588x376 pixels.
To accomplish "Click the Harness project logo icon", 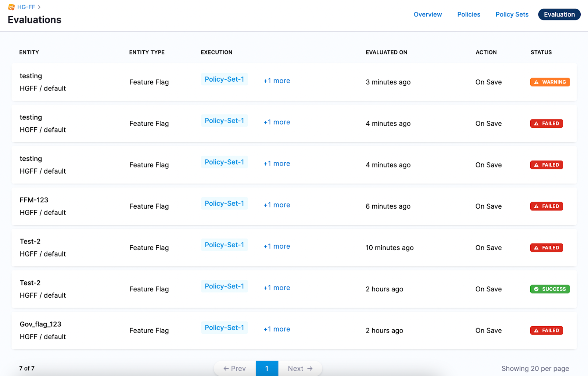I will tap(11, 7).
